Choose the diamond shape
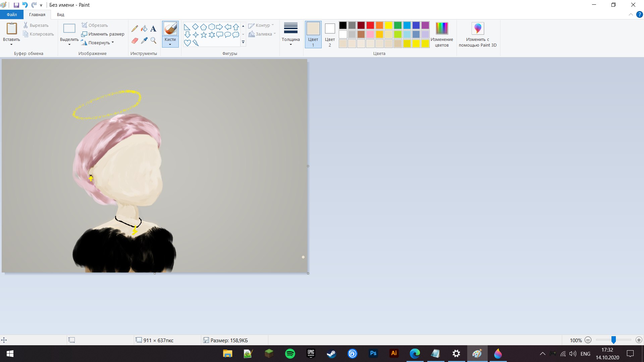The width and height of the screenshot is (644, 362). [x=195, y=27]
